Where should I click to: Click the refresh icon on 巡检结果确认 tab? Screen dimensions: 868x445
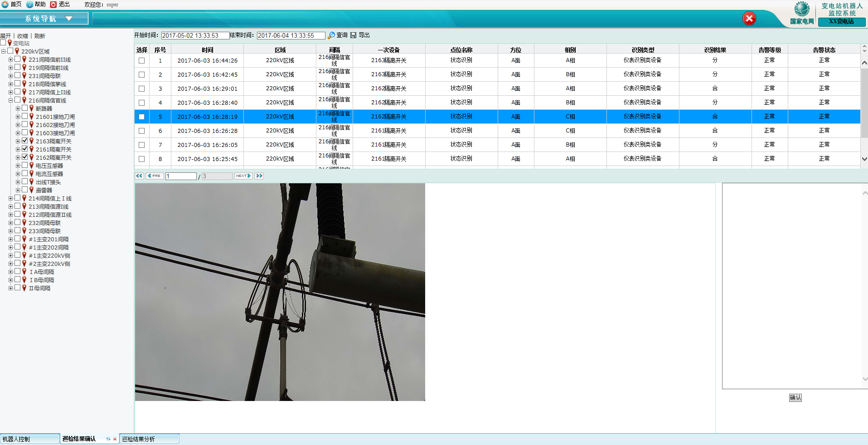pyautogui.click(x=108, y=439)
